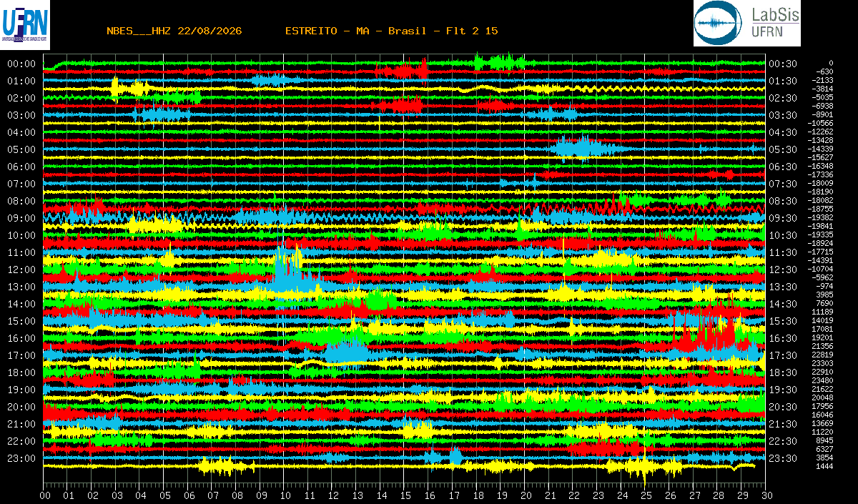Click minute 30 on the bottom axis
This screenshot has width=858, height=504.
765,496
